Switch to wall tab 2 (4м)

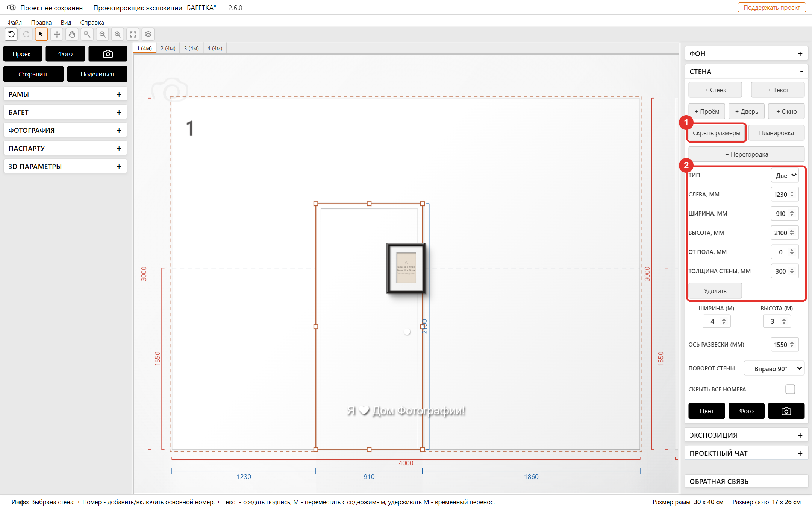pos(168,48)
